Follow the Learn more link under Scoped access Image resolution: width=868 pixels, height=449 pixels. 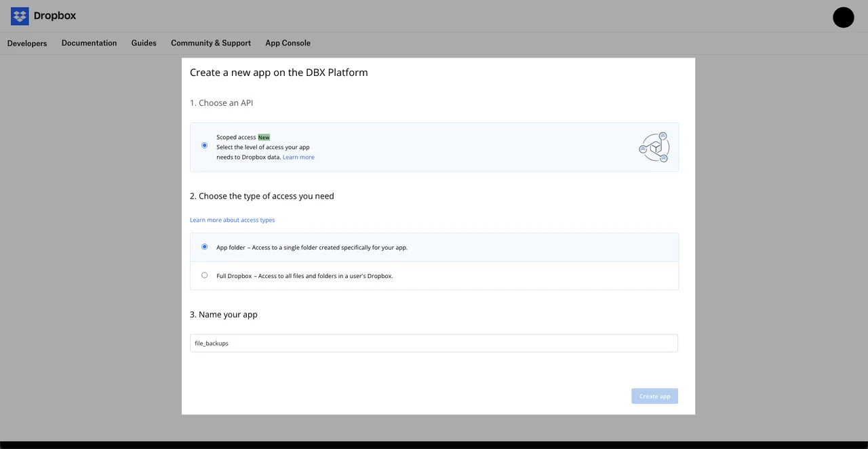pos(298,157)
